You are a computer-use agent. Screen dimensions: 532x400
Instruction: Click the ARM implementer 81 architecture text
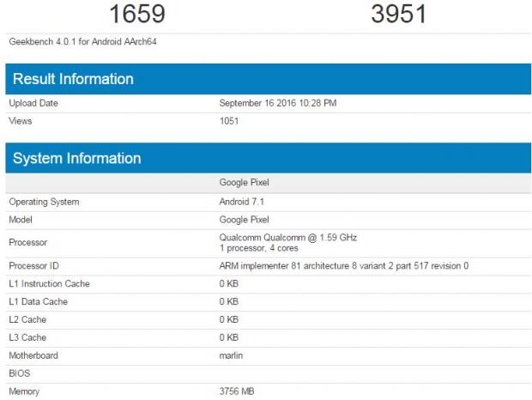[x=343, y=266]
